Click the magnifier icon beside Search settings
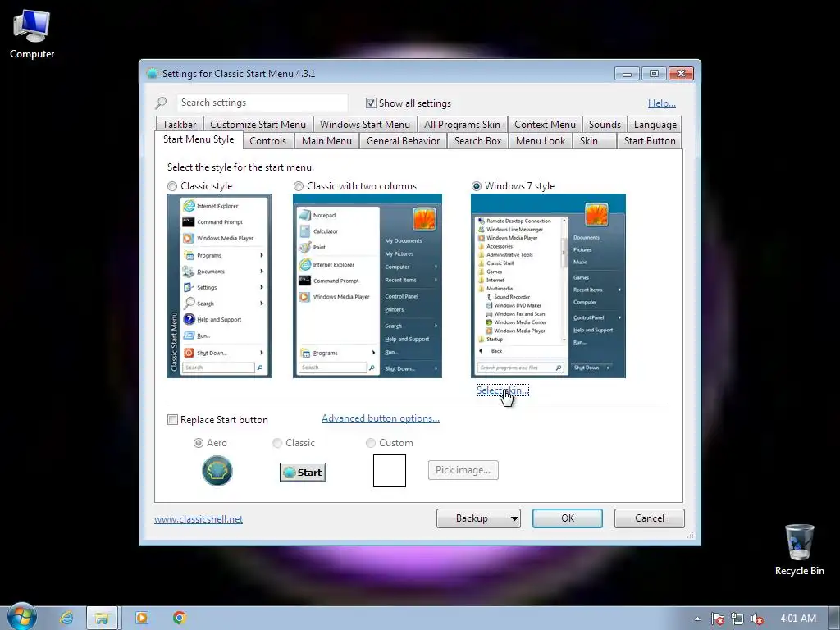840x630 pixels. point(161,103)
